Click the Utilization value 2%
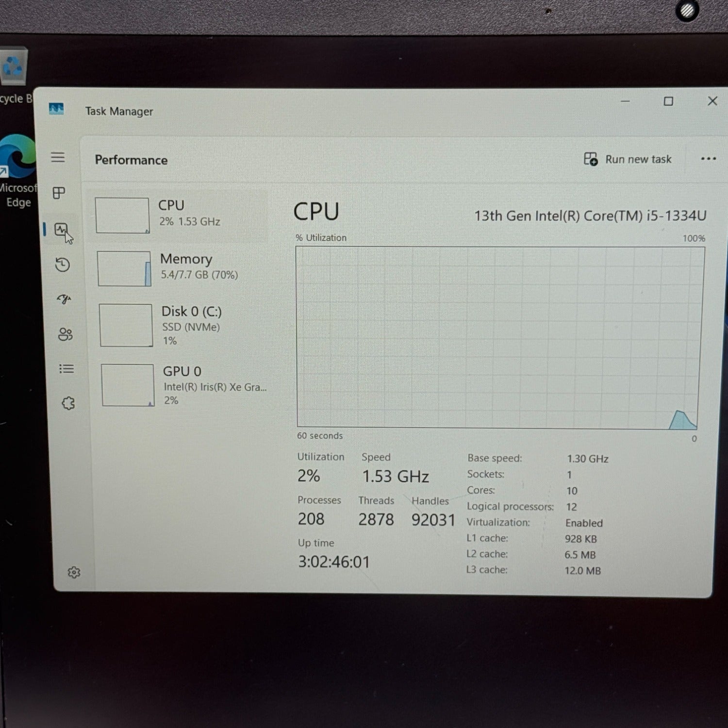728x728 pixels. 309,476
